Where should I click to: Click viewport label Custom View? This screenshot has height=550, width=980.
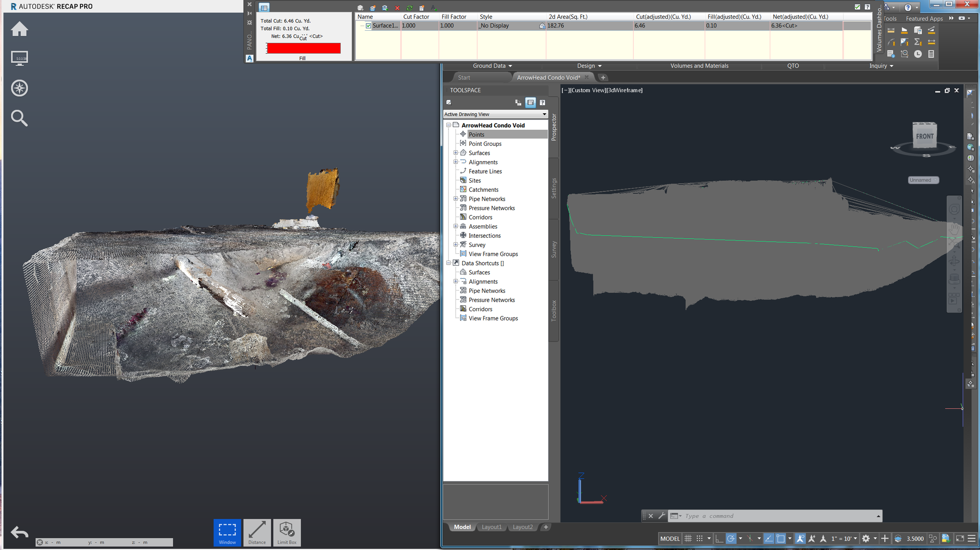[587, 90]
